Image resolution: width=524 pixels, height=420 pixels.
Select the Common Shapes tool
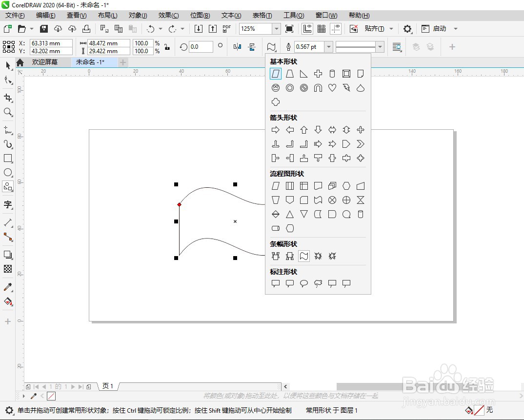coord(8,187)
